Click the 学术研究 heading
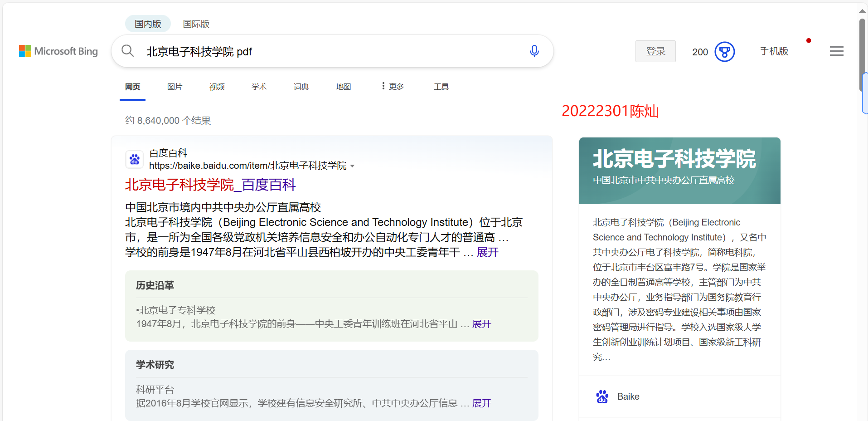The height and width of the screenshot is (421, 868). [155, 365]
